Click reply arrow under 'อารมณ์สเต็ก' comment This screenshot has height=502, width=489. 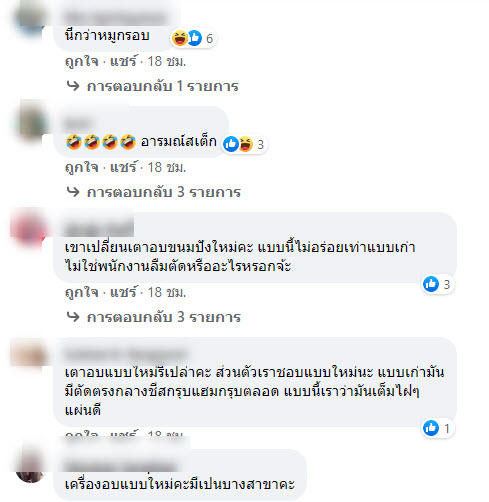tap(73, 192)
